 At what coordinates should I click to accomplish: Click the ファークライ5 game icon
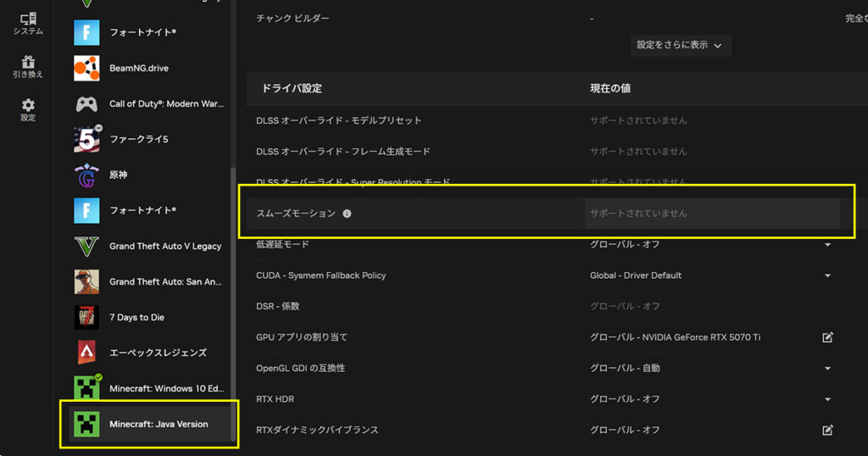87,139
